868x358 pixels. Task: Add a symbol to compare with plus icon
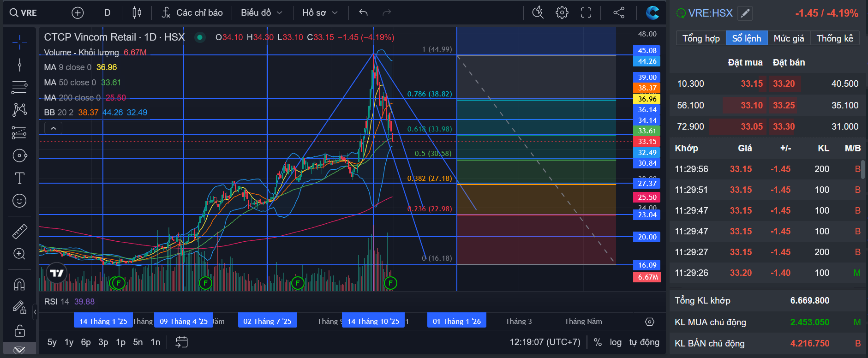click(78, 13)
